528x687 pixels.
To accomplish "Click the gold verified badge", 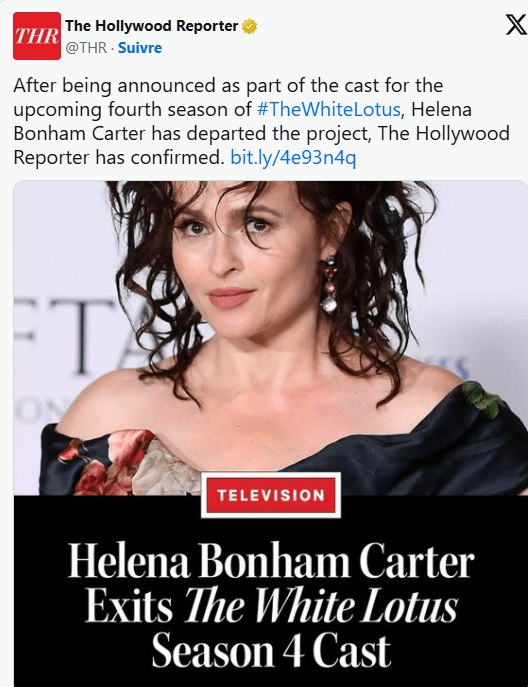I will 250,26.
